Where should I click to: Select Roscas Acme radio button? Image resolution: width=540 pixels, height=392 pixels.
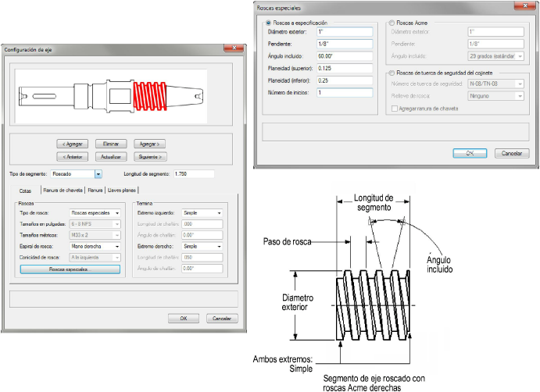[392, 23]
